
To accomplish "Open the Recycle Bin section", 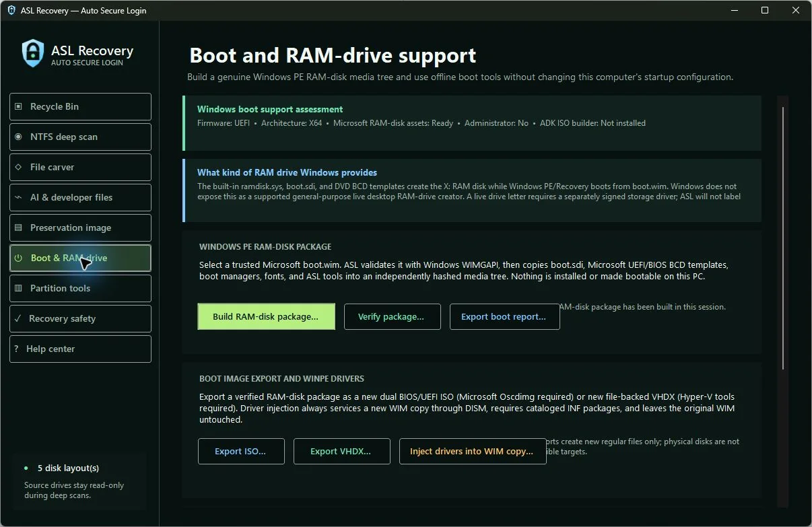I will (80, 106).
